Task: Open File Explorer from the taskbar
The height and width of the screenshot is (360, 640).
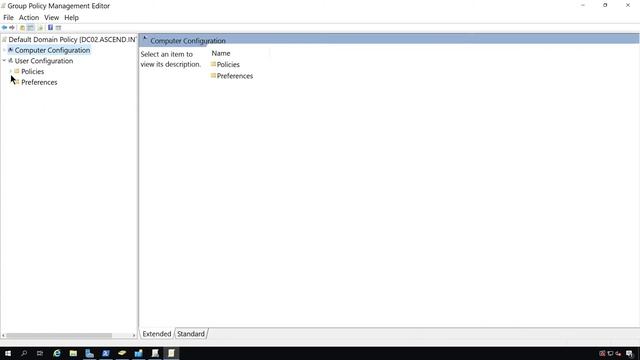Action: coord(73,353)
